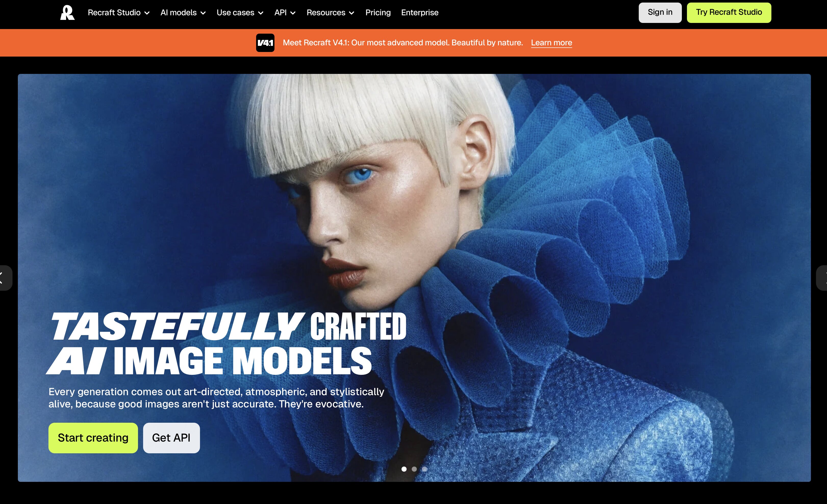Expand the Use cases dropdown

point(240,13)
